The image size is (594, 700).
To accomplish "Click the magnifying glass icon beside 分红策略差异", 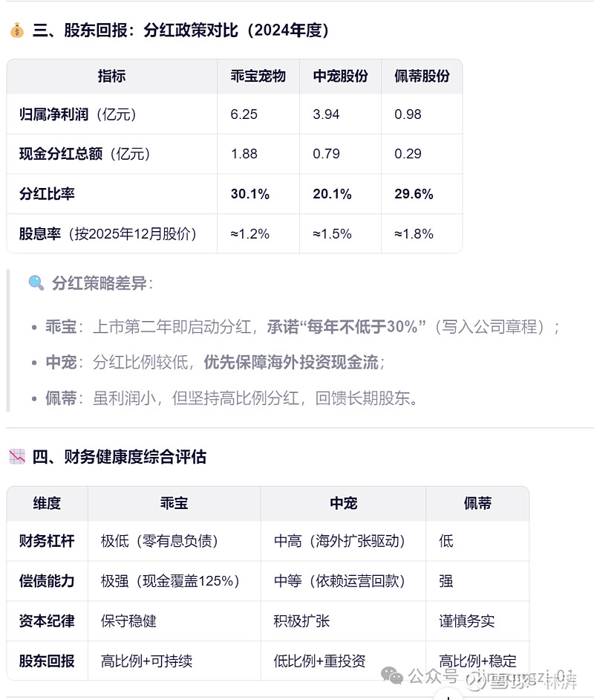I will (x=36, y=283).
